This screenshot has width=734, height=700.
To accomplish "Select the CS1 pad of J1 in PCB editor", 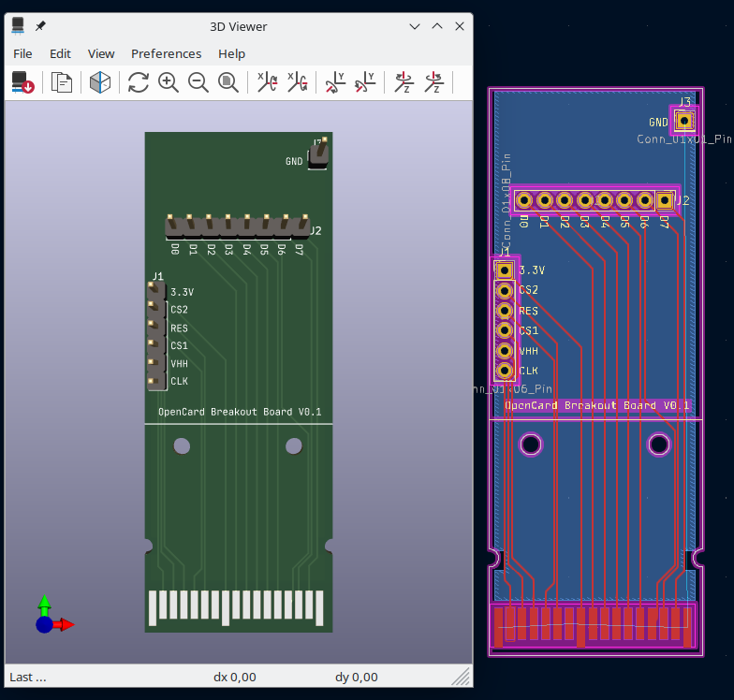I will point(504,330).
